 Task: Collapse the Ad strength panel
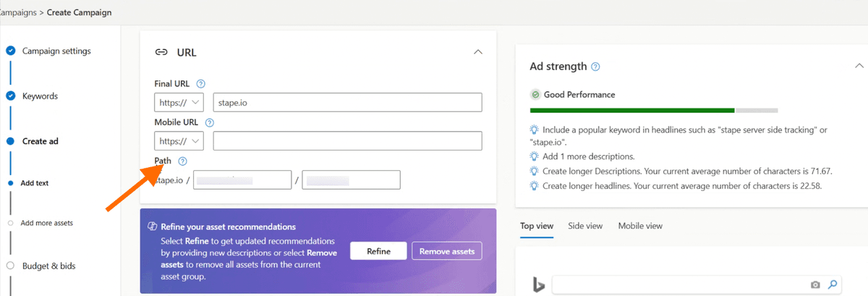[x=859, y=66]
